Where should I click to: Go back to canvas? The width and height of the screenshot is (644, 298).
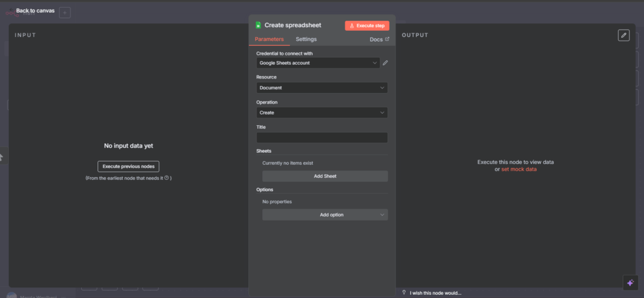pos(35,11)
